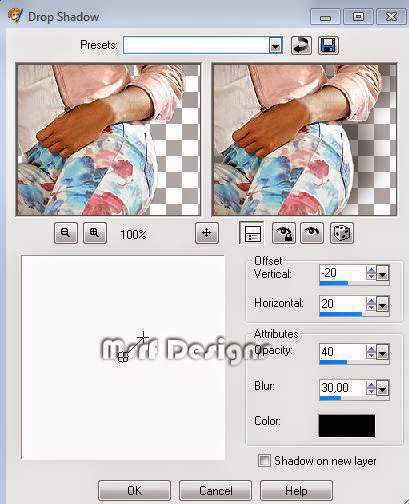
Task: Click the proof eye icon
Action: tap(312, 233)
